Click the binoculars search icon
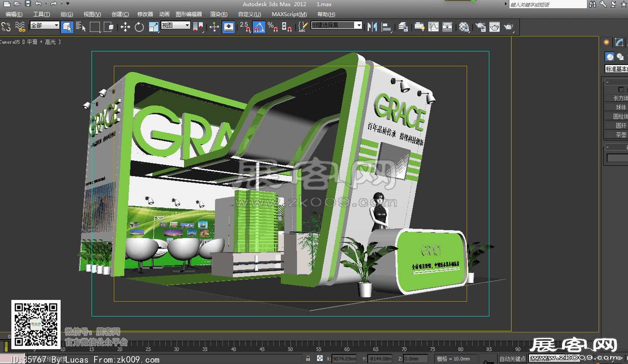 tap(593, 4)
